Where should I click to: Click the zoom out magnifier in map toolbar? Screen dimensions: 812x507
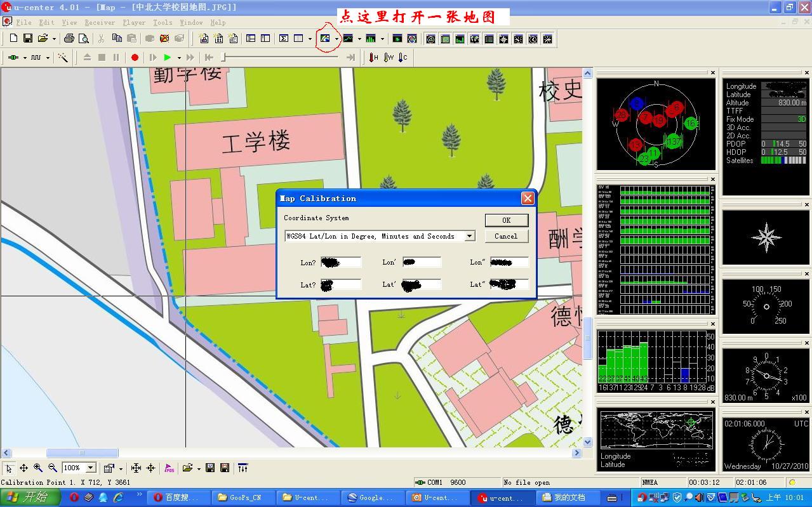click(x=53, y=468)
